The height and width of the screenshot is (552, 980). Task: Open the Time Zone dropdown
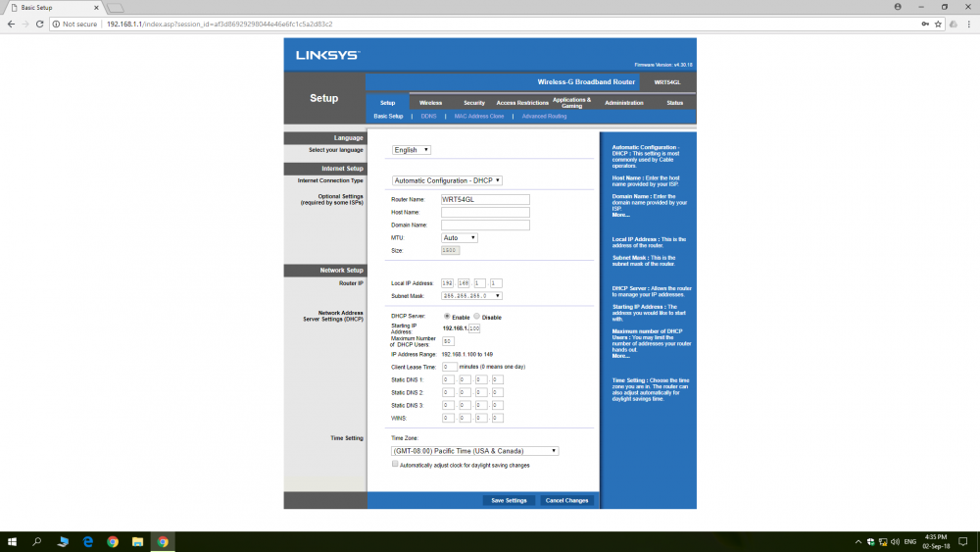pos(475,451)
